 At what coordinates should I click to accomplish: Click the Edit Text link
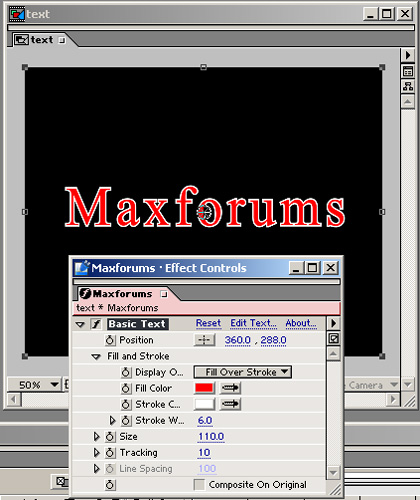click(x=253, y=323)
